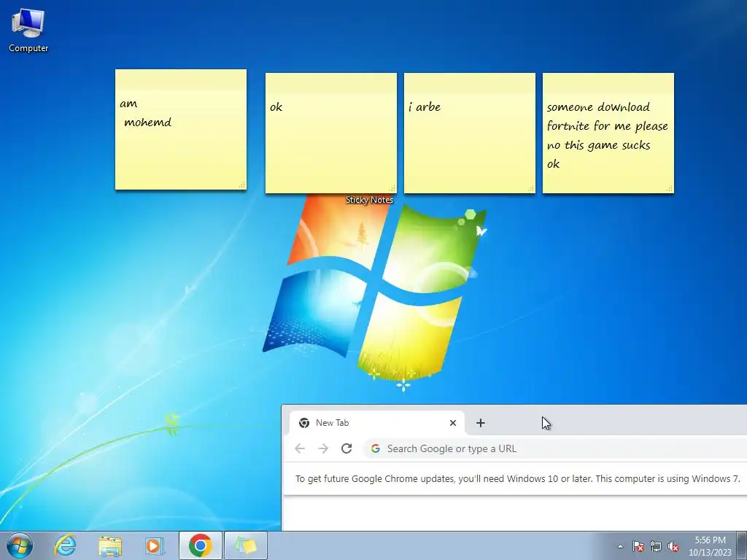Launch Internet Explorer from the taskbar
The image size is (747, 560).
pyautogui.click(x=65, y=545)
